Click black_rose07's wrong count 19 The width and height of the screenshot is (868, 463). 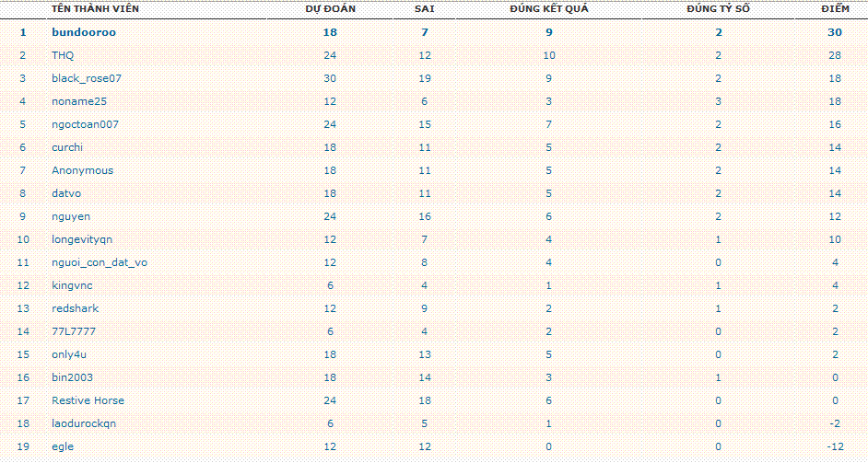[425, 78]
